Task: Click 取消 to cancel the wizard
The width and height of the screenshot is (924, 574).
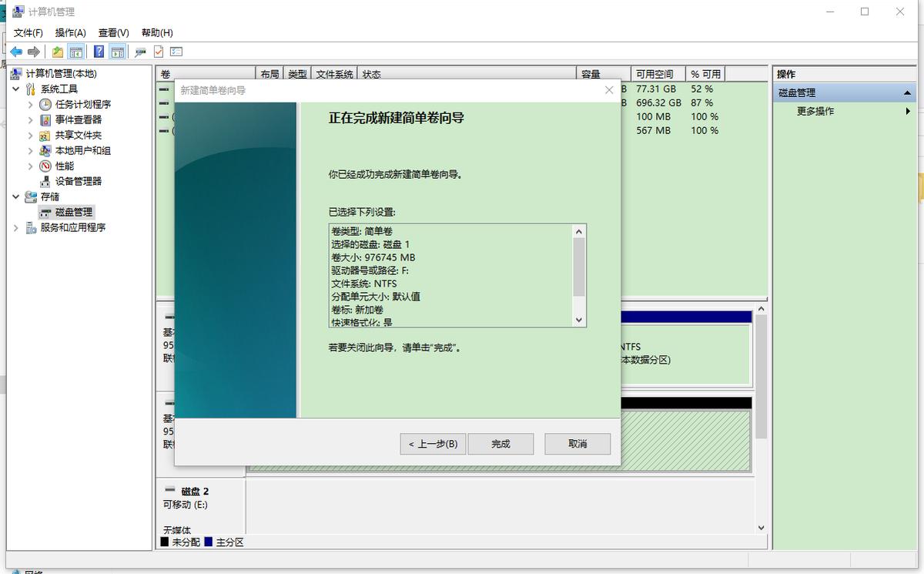Action: [x=577, y=444]
